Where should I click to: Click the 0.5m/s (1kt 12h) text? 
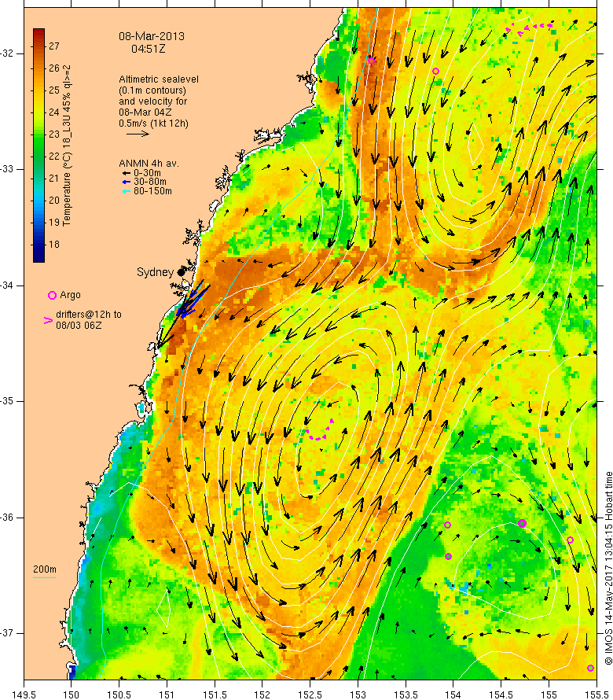click(x=153, y=123)
